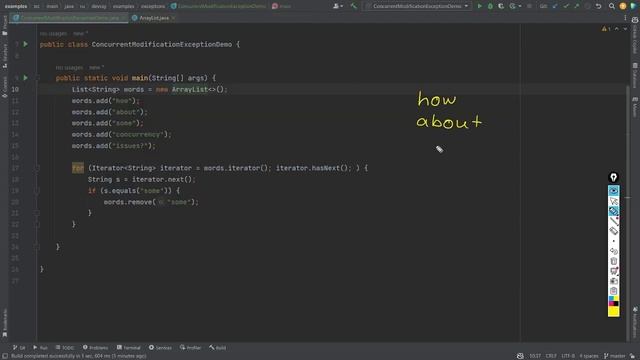Click the Git push arrow icon
The image size is (640, 360).
coord(576,6)
